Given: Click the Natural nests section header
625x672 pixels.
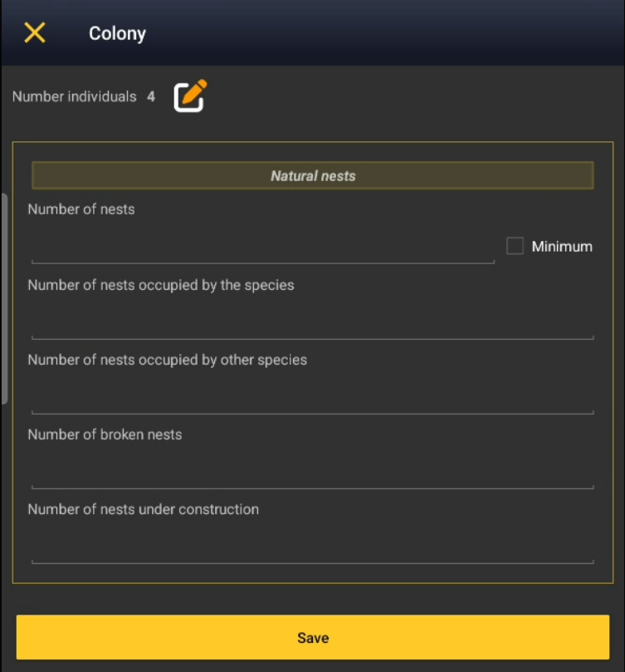Looking at the screenshot, I should pyautogui.click(x=312, y=176).
